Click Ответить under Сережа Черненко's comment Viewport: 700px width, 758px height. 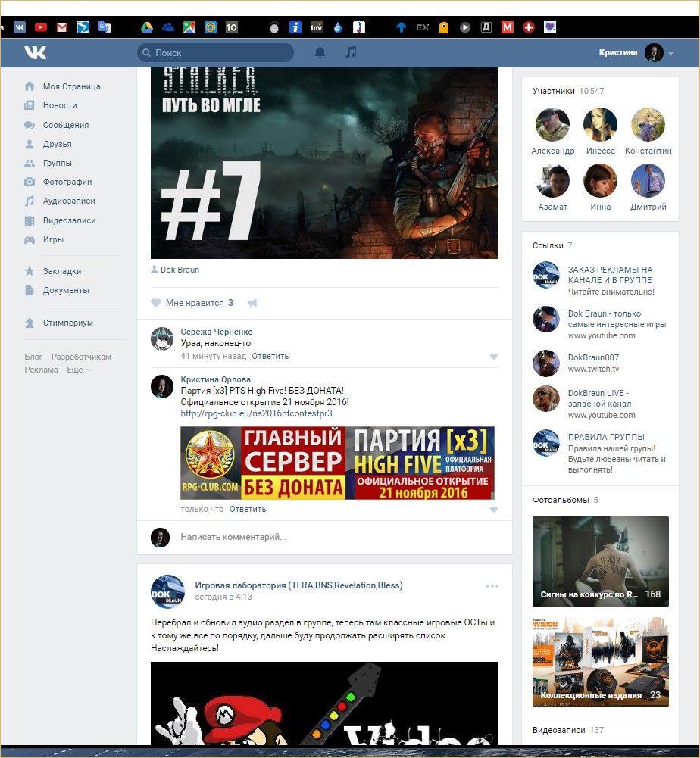pos(270,356)
